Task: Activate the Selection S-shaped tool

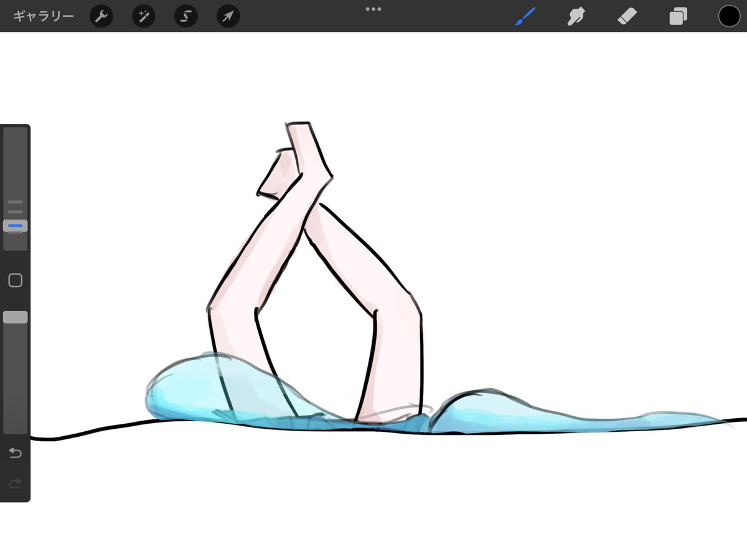Action: coord(186,16)
